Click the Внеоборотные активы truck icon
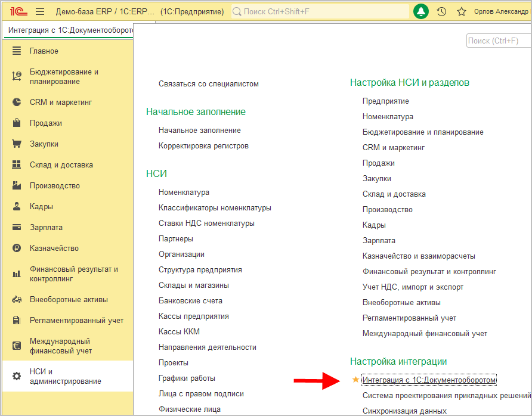Viewport: 532px width, 416px height. (17, 299)
